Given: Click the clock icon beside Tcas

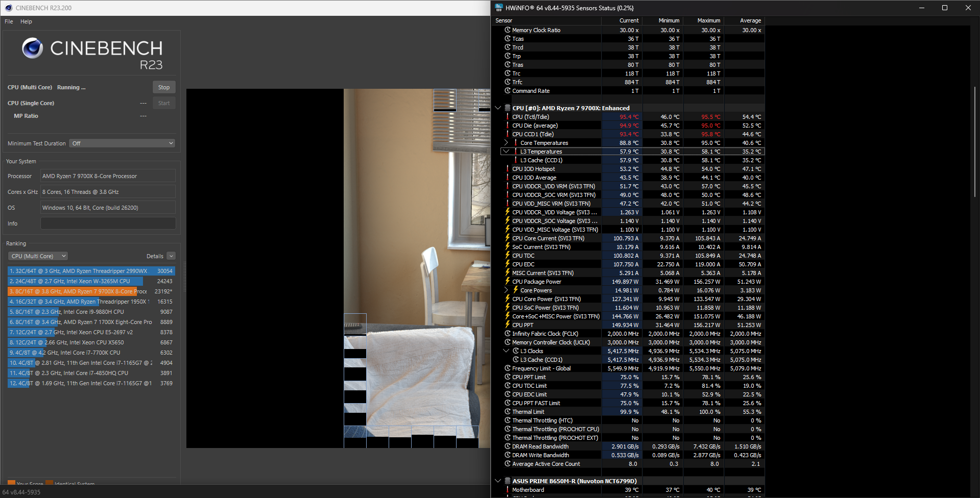Looking at the screenshot, I should pyautogui.click(x=508, y=39).
